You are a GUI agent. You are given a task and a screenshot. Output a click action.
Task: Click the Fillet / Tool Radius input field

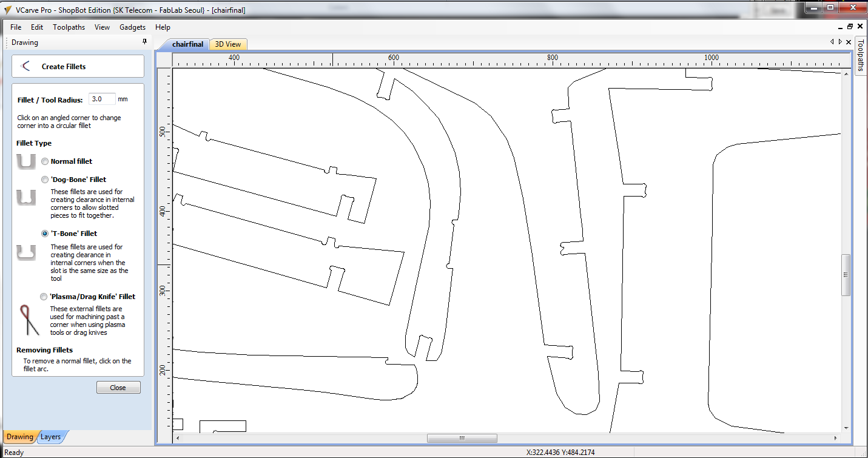(102, 99)
